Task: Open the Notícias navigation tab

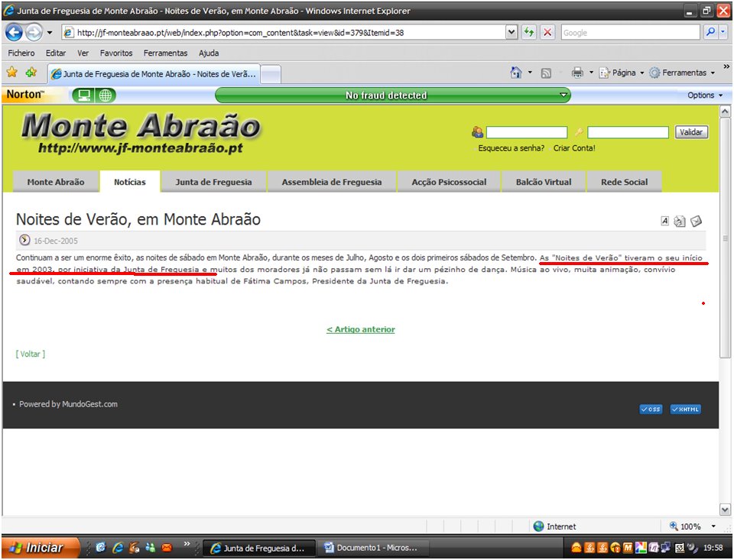Action: (130, 182)
